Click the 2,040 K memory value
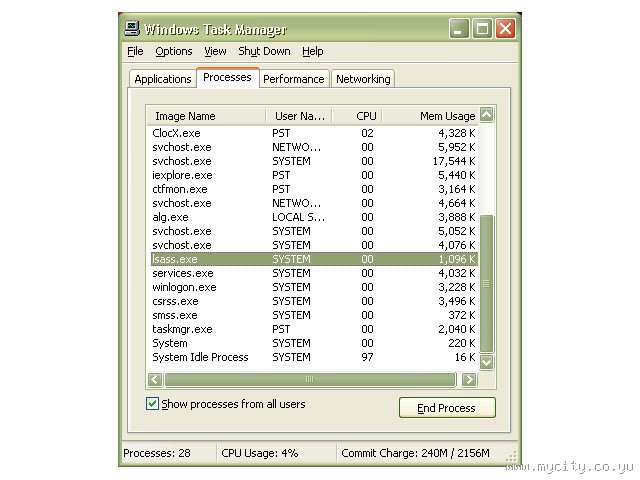 (x=457, y=329)
